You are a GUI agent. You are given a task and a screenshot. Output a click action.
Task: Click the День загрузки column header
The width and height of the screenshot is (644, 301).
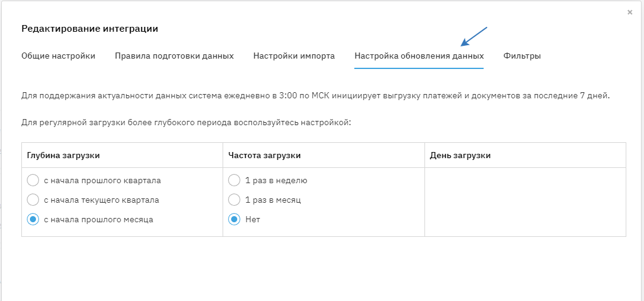pyautogui.click(x=460, y=155)
